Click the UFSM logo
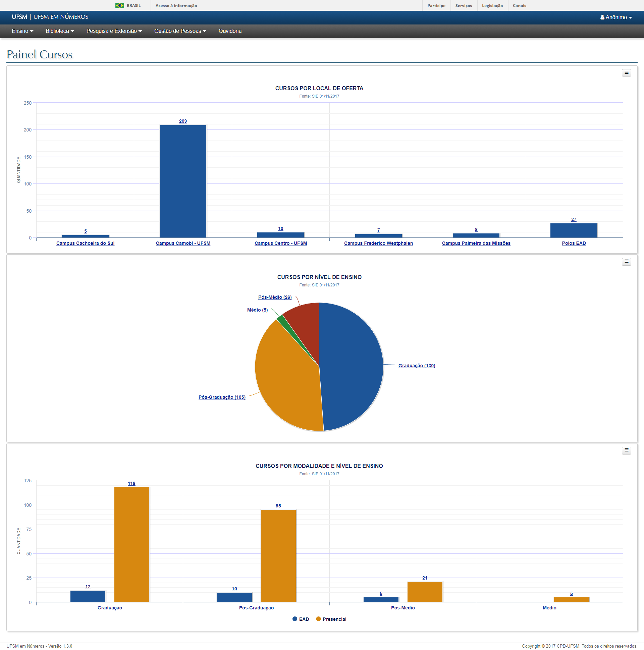The width and height of the screenshot is (644, 650). (x=18, y=17)
